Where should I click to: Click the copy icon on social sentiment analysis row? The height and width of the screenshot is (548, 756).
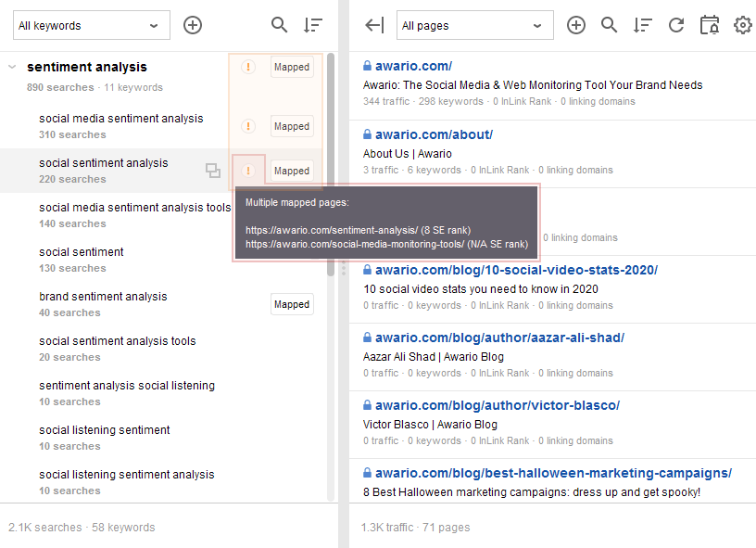[x=213, y=171]
